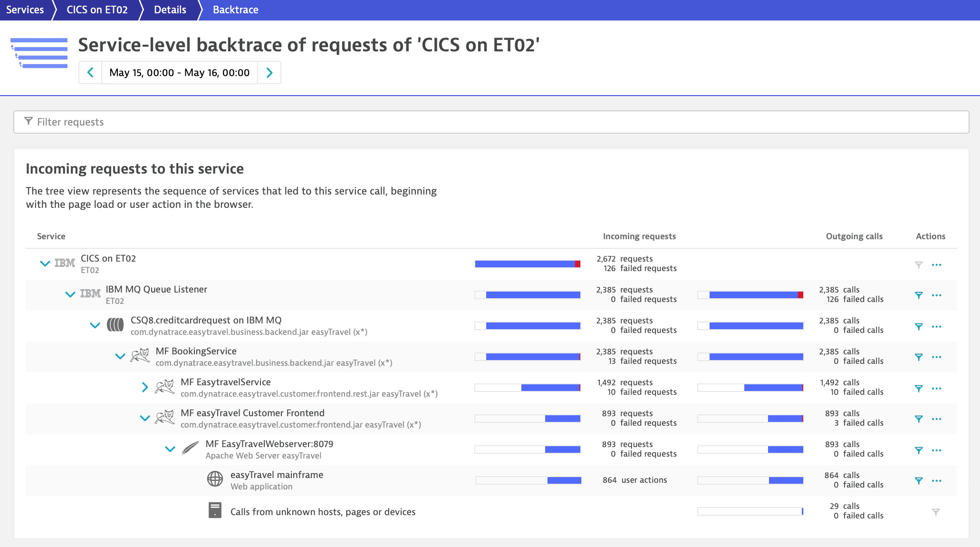The height and width of the screenshot is (547, 980).
Task: Click the '864 user actions' text
Action: 635,480
